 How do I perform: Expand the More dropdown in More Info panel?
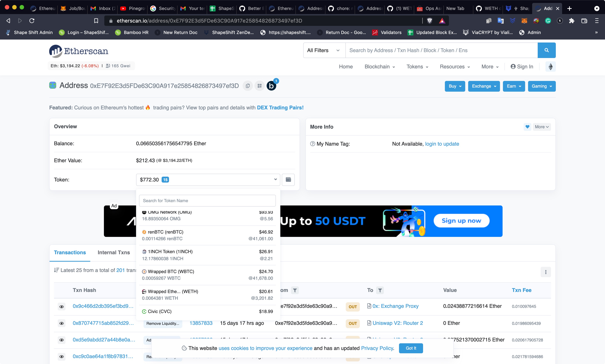(x=542, y=127)
